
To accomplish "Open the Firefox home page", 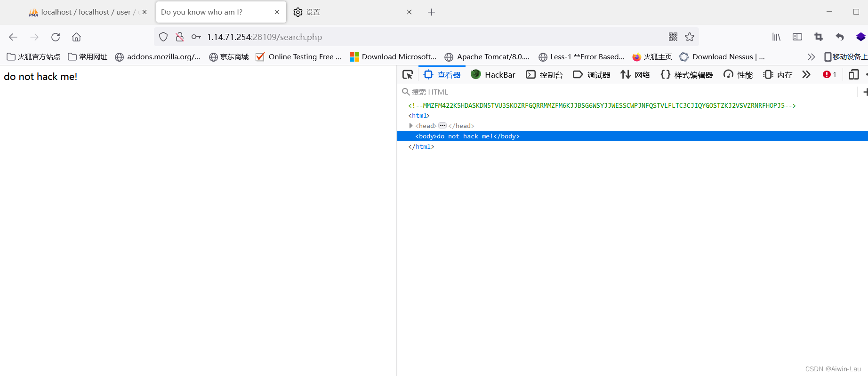I will [x=76, y=37].
